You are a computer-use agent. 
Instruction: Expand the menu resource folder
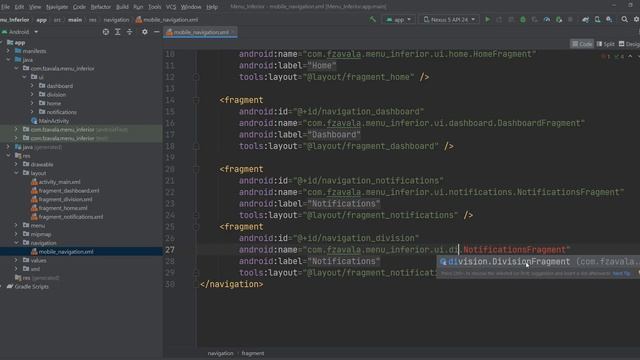click(x=16, y=225)
